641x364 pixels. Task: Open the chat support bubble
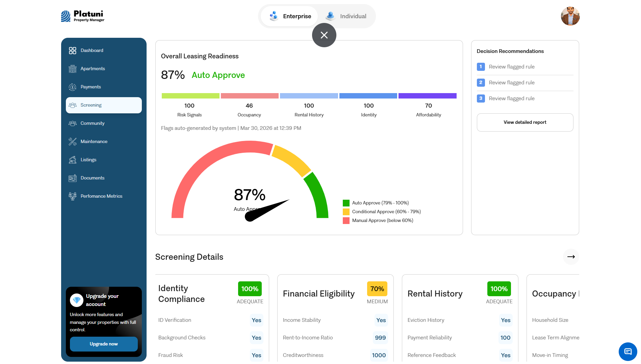coord(628,352)
